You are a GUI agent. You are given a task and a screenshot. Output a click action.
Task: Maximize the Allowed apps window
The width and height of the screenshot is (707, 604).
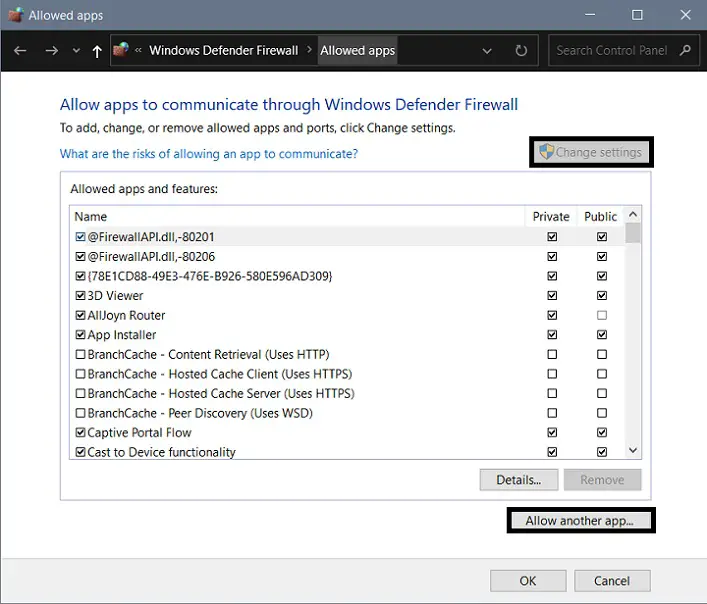pos(637,15)
